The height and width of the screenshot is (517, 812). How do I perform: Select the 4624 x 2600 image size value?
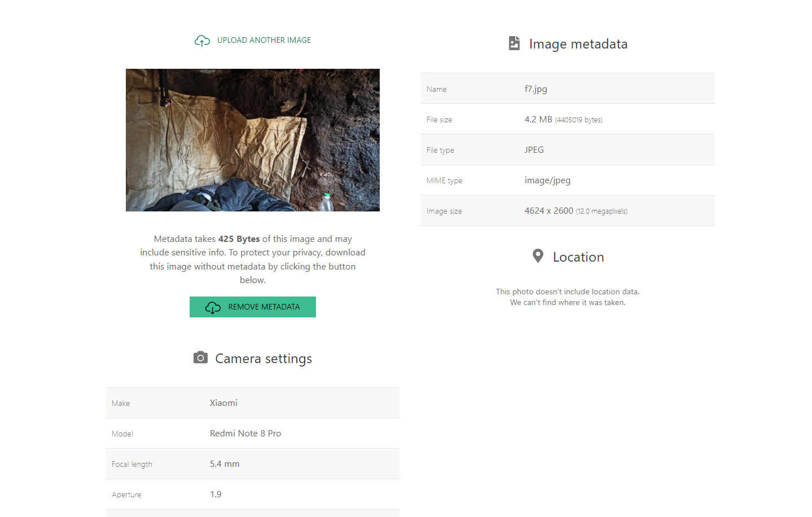tap(548, 211)
